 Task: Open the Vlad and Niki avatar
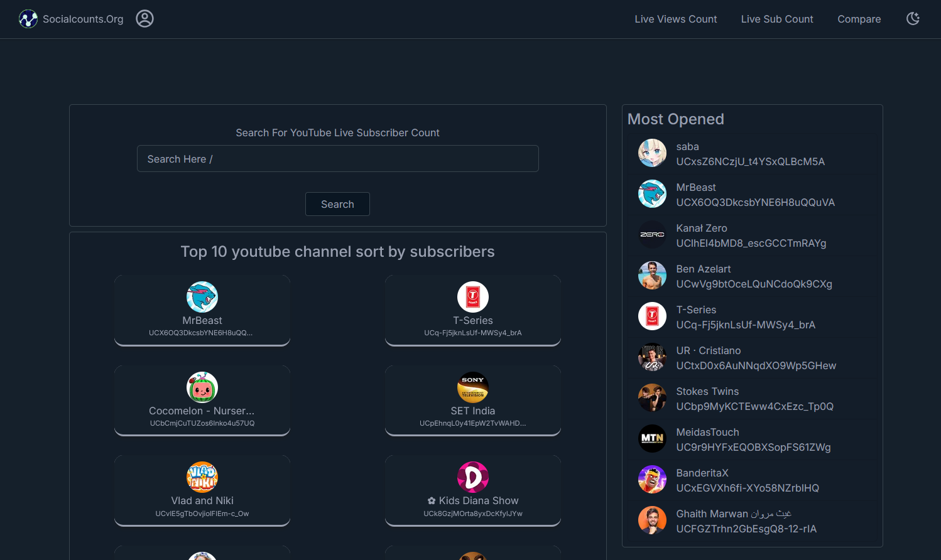[x=202, y=477]
